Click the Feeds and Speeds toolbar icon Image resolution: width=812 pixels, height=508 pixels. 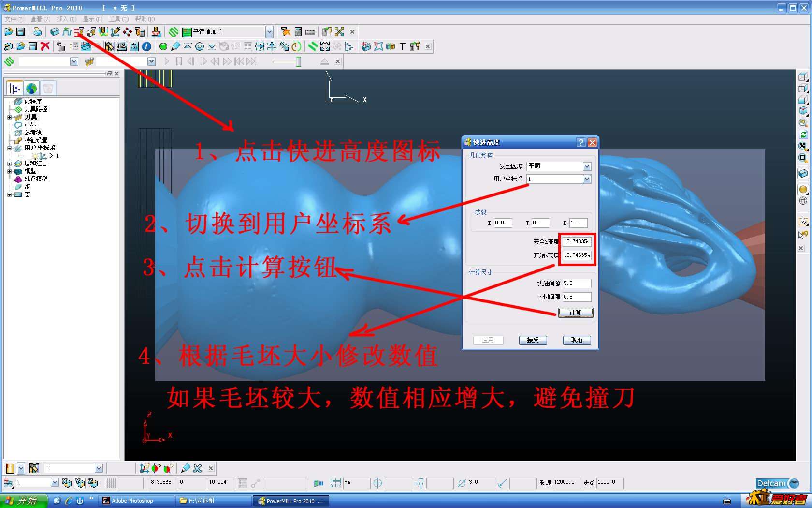pyautogui.click(x=67, y=32)
